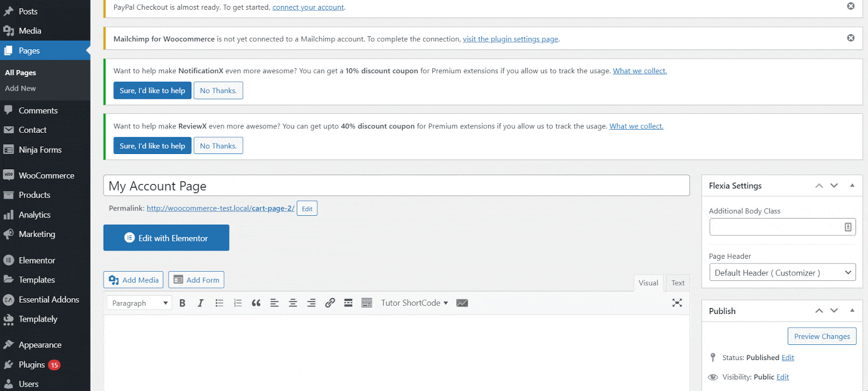Edit the Published status
The image size is (868, 391).
coord(788,358)
